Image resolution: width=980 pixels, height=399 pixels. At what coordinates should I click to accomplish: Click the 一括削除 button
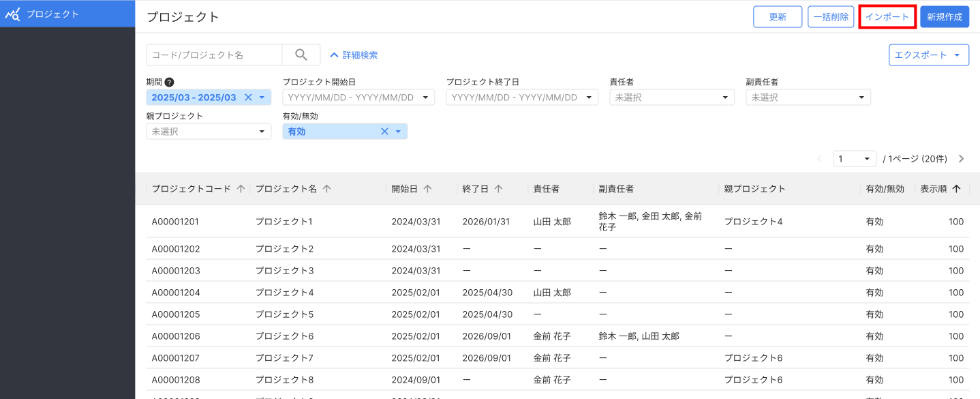coord(831,17)
